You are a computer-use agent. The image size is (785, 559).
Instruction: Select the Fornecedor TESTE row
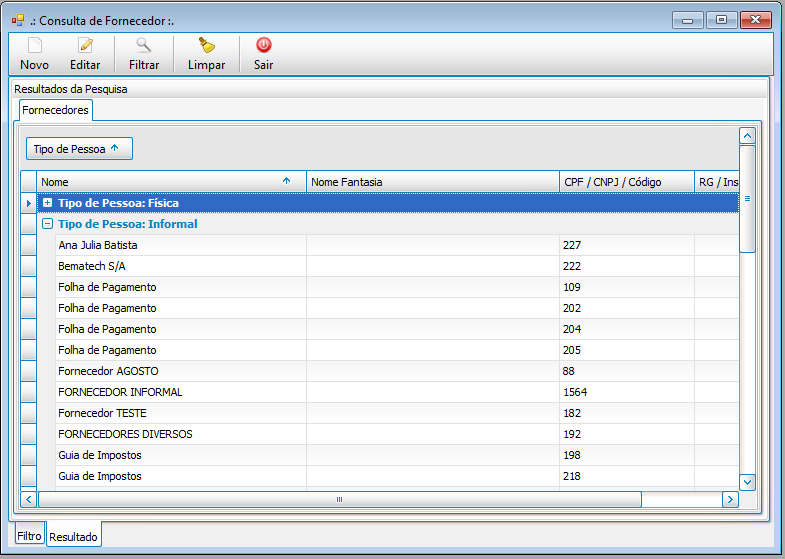397,413
